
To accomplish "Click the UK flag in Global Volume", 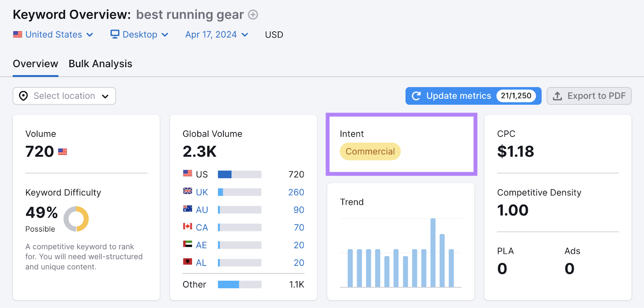I will click(188, 191).
